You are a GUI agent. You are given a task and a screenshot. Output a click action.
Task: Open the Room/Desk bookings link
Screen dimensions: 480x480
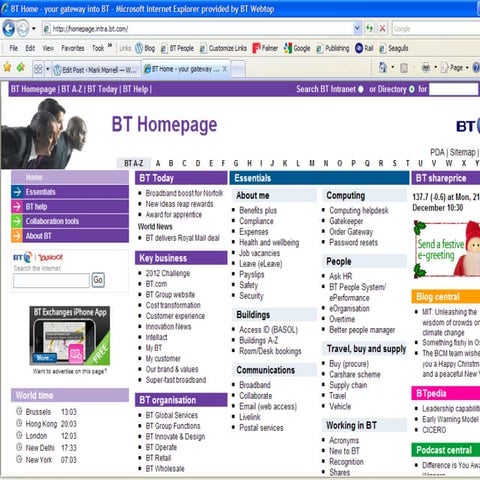pos(270,351)
